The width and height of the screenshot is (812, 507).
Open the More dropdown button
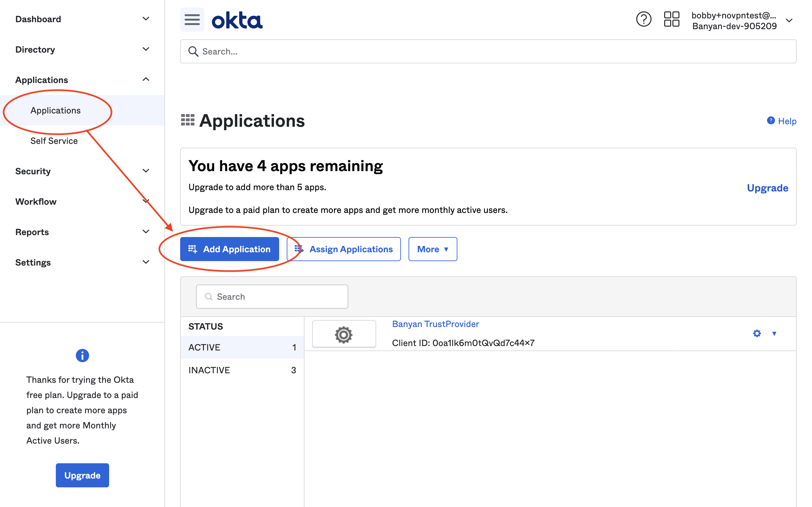pyautogui.click(x=432, y=249)
